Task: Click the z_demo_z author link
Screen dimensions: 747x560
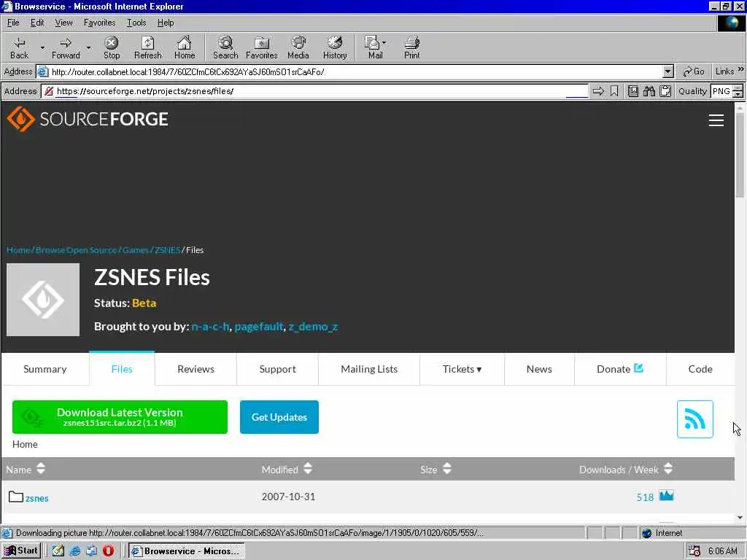Action: (313, 327)
